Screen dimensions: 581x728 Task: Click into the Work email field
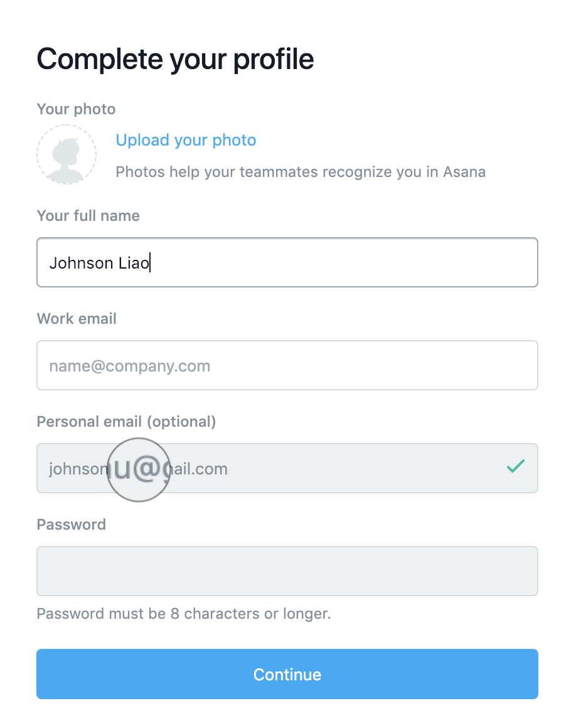pyautogui.click(x=287, y=365)
